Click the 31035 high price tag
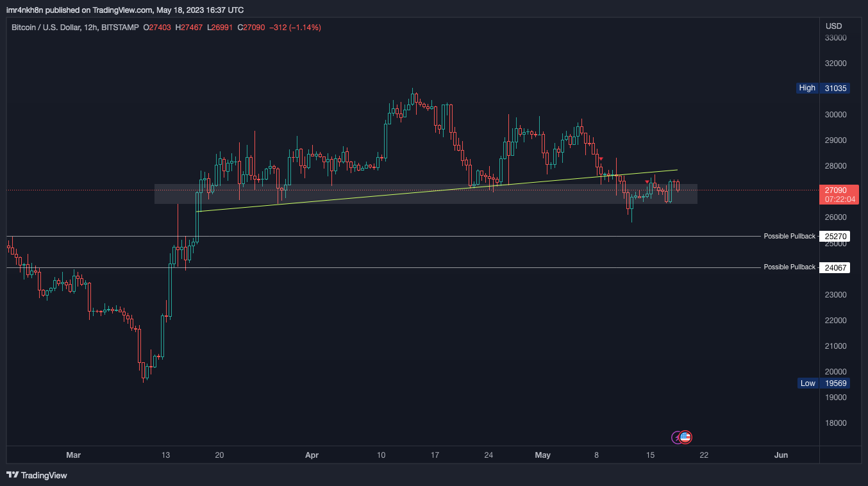Viewport: 868px width, 486px height. (x=835, y=88)
